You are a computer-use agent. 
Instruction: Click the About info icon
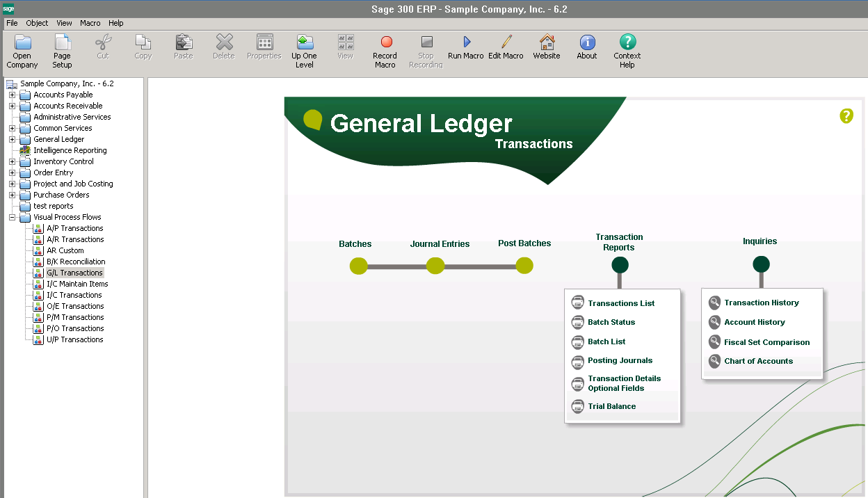(587, 42)
